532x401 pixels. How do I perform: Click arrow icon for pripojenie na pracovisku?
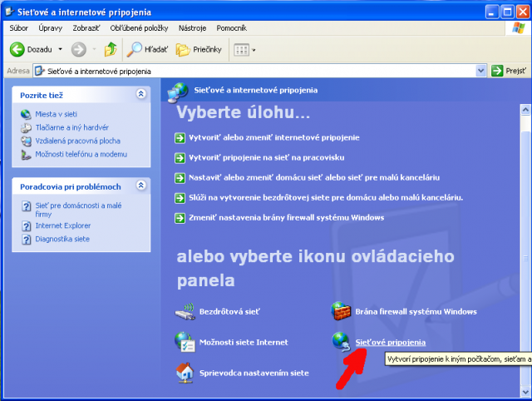click(x=180, y=158)
